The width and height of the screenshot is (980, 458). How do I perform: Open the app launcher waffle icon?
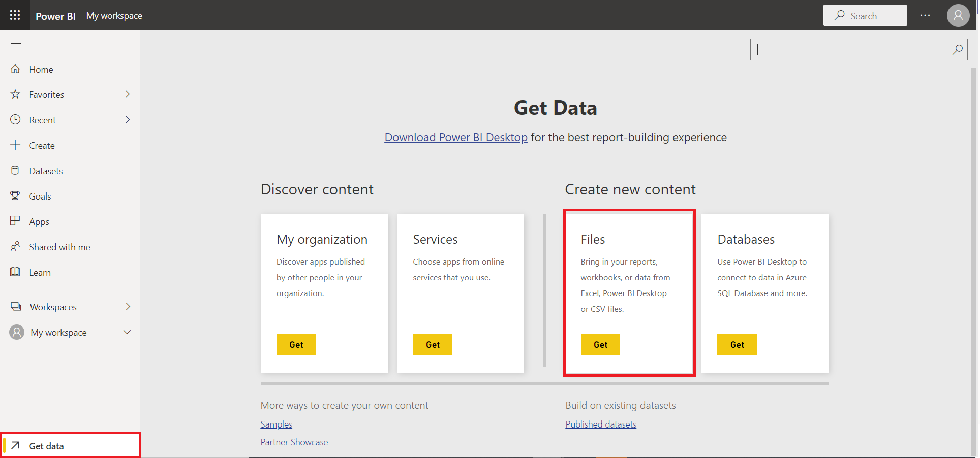15,15
